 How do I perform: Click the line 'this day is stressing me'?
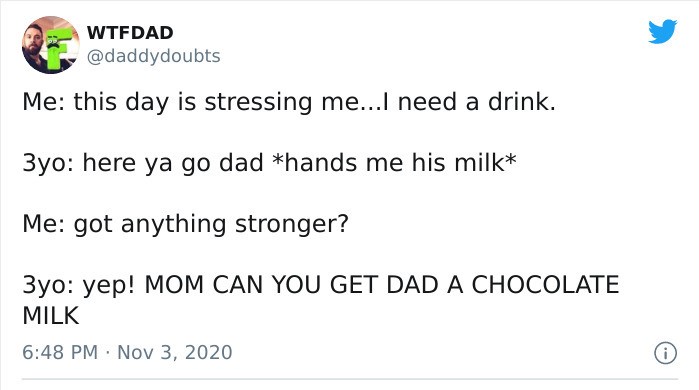[215, 102]
